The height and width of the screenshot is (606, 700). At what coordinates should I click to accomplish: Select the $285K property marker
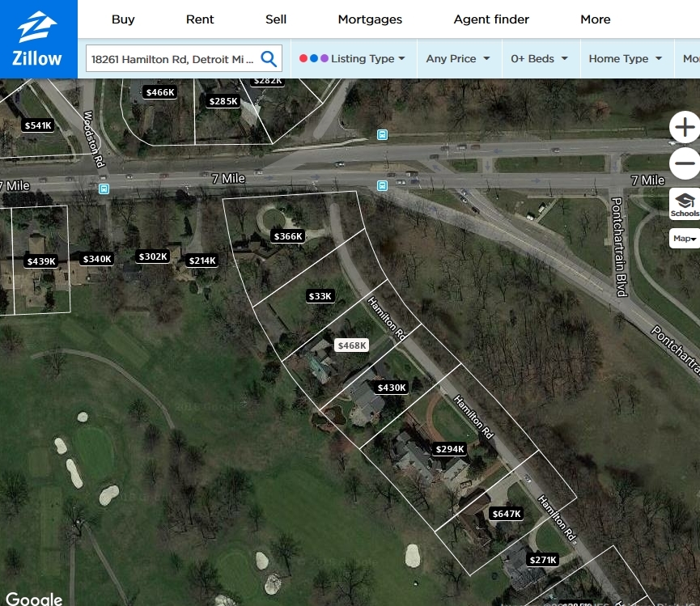(x=223, y=101)
